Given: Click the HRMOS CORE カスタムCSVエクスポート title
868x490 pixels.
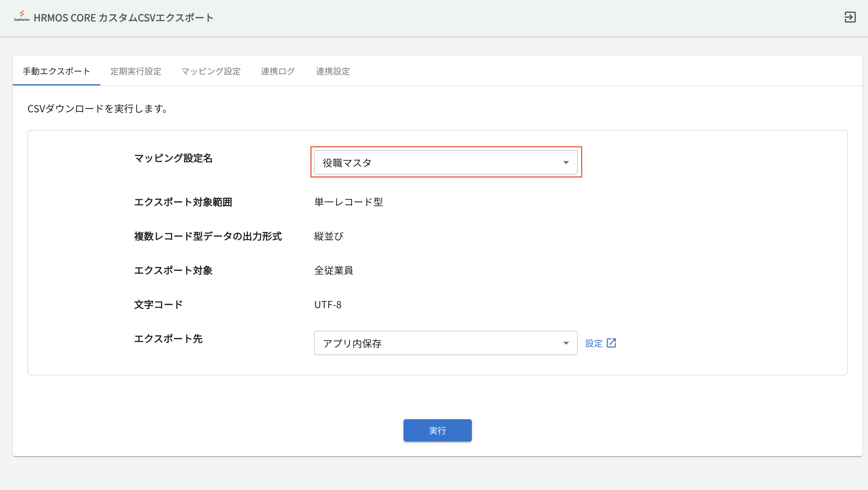Looking at the screenshot, I should pos(123,18).
